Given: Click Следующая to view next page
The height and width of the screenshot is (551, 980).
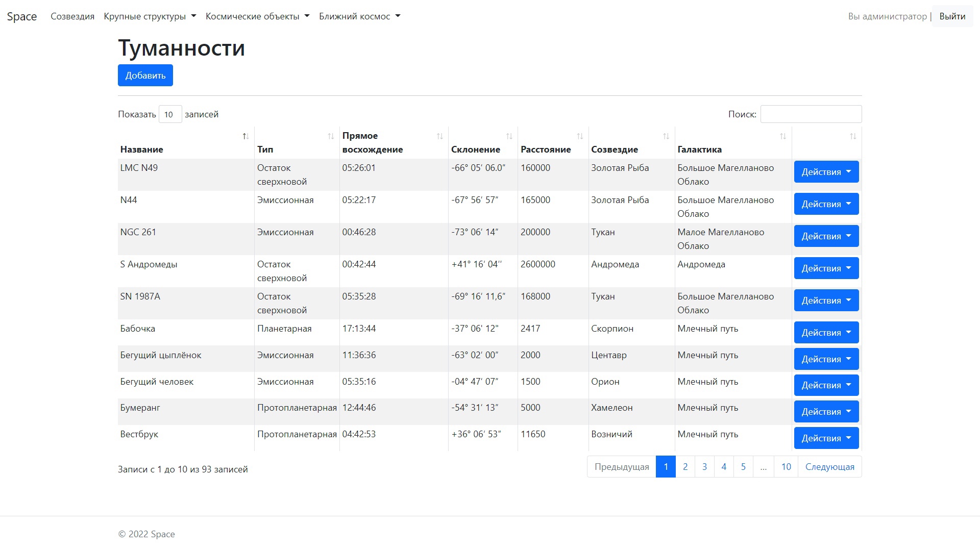Looking at the screenshot, I should click(x=829, y=466).
